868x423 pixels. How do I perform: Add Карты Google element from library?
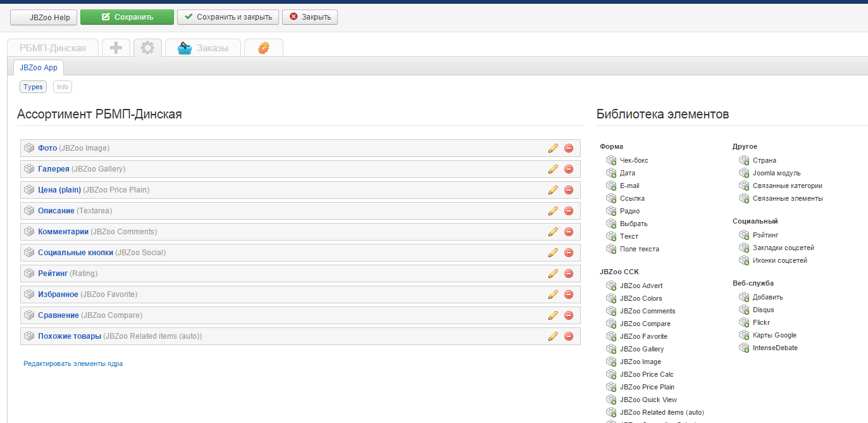tap(744, 335)
